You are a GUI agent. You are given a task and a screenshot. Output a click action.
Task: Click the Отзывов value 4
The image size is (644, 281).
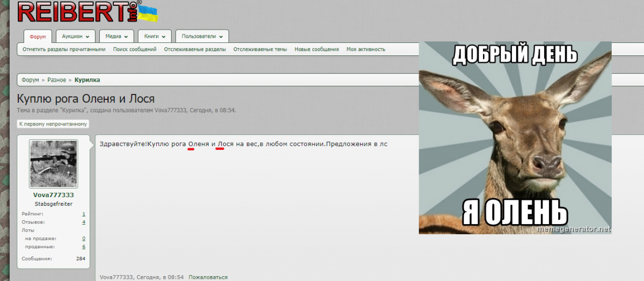tap(84, 222)
